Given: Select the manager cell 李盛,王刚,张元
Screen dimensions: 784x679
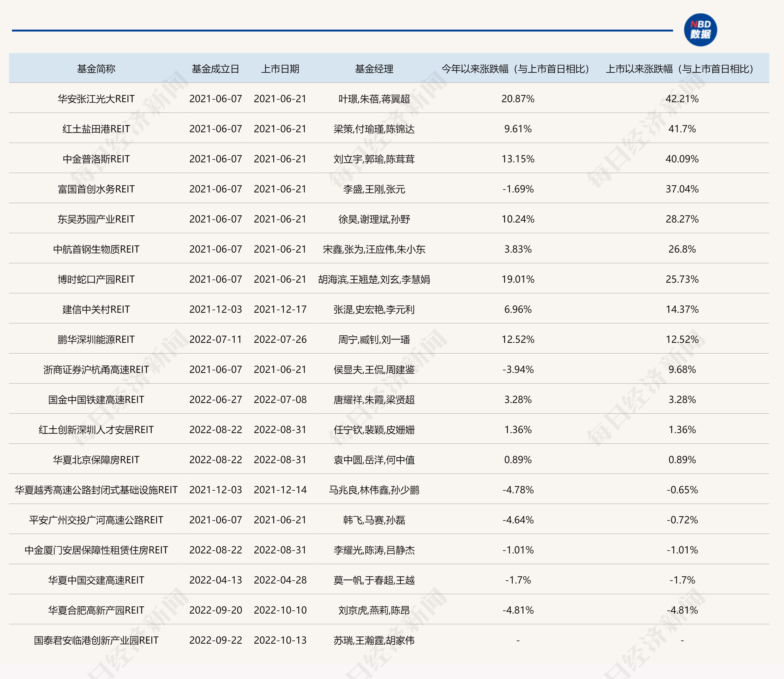Looking at the screenshot, I should tap(374, 189).
